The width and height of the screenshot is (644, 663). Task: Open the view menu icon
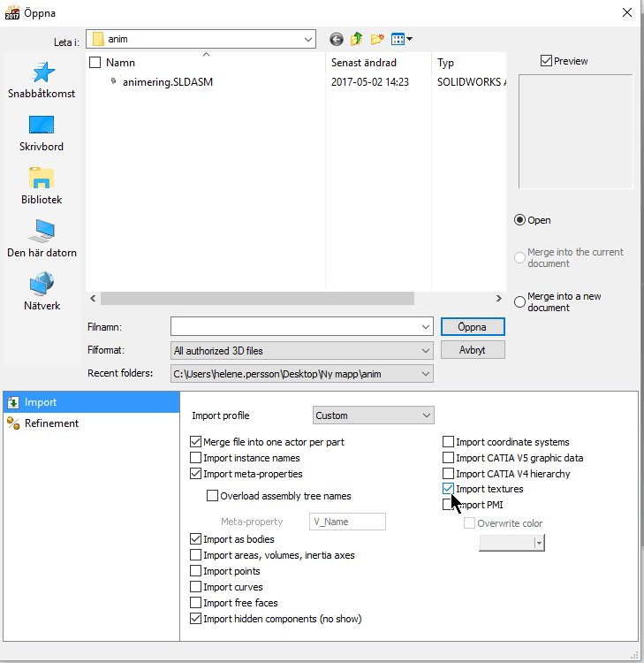pyautogui.click(x=401, y=39)
